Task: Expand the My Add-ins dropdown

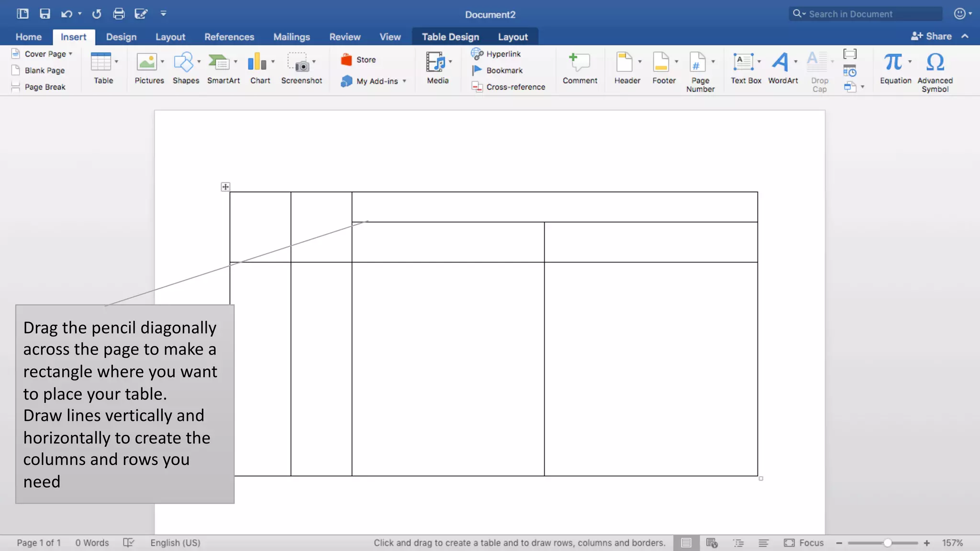Action: click(405, 81)
